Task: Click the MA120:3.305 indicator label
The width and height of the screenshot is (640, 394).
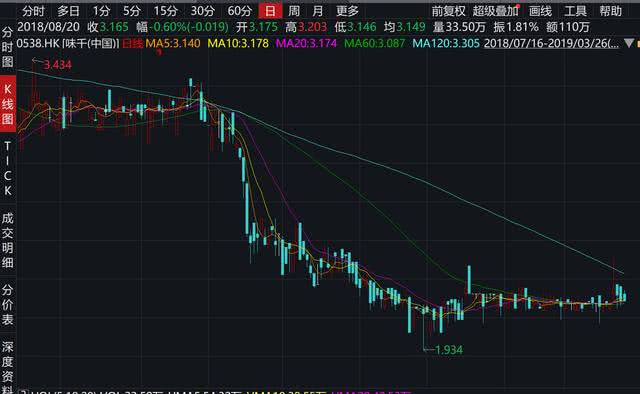Action: point(446,43)
